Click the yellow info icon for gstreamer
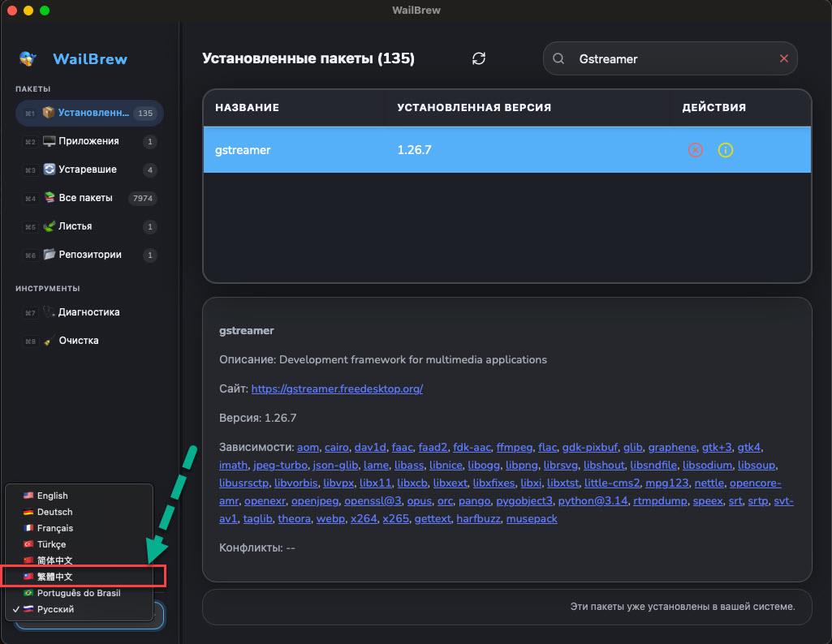Image resolution: width=832 pixels, height=644 pixels. tap(726, 150)
